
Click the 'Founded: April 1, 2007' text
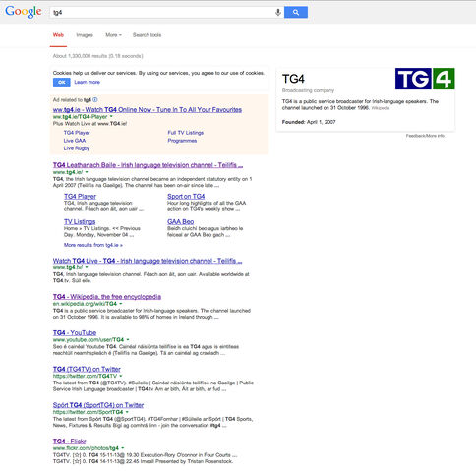pyautogui.click(x=309, y=122)
